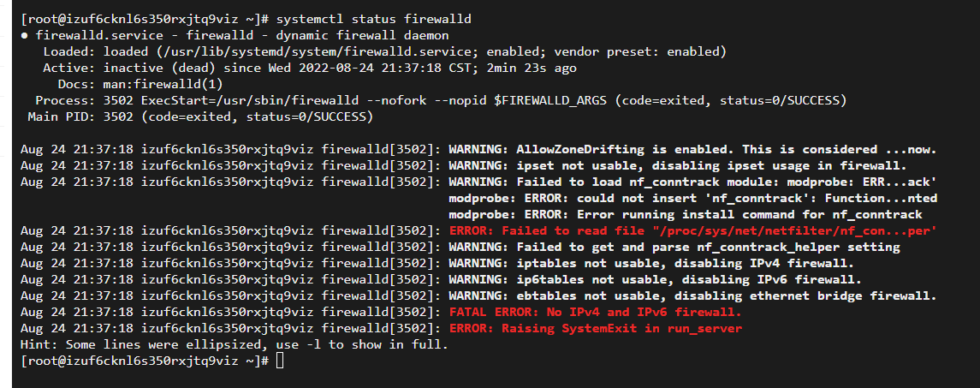Click the 'iptables not usable' warning line
The image size is (980, 388).
point(651,264)
